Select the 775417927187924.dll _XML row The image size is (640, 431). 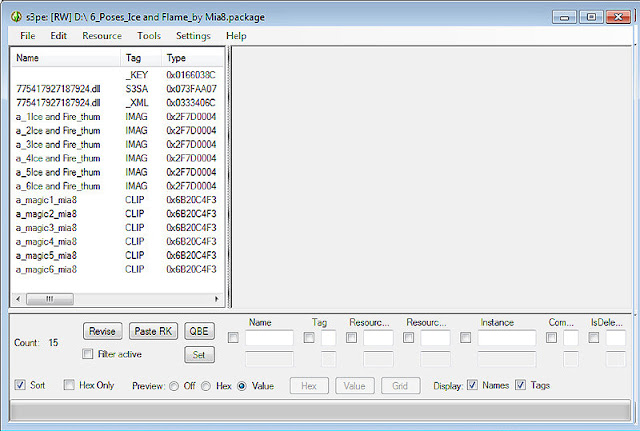tap(116, 103)
